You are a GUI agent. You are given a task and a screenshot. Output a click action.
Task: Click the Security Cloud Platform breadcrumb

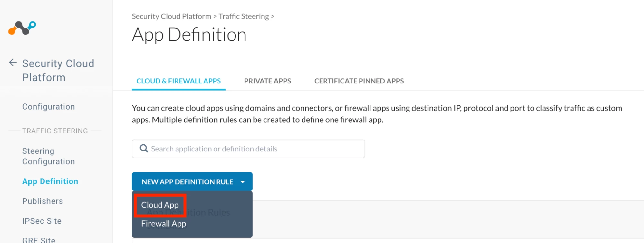pyautogui.click(x=171, y=16)
